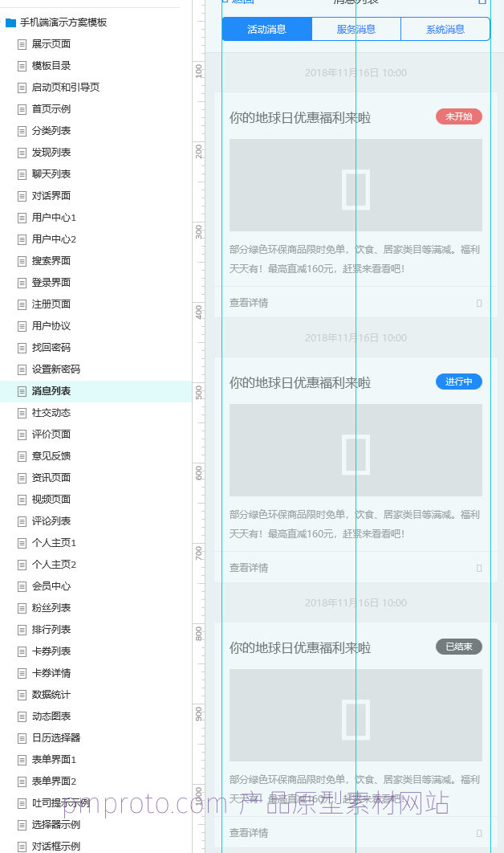Click the page icon next to 日历选择器
Viewport: 504px width, 853px height.
(22, 738)
